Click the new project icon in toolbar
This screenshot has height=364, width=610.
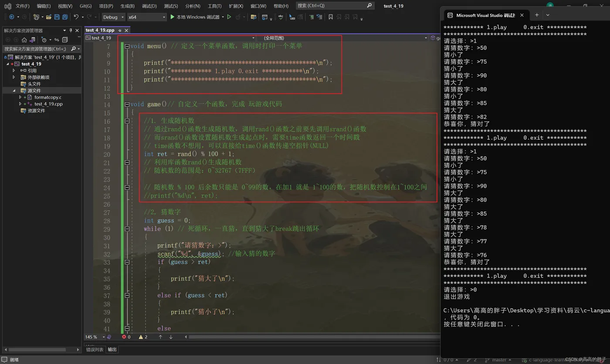click(36, 17)
